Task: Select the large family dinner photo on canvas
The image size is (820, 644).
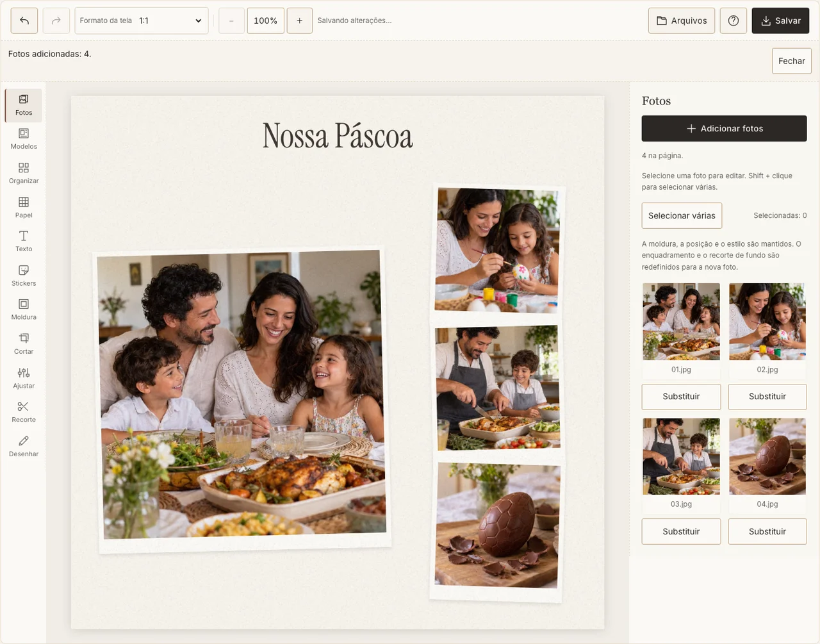Action: [x=242, y=399]
